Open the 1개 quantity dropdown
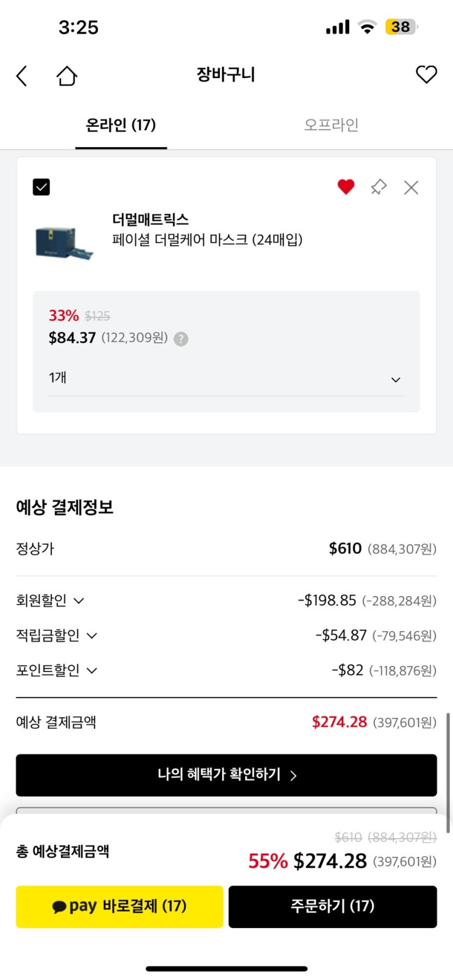Screen dimensions: 453x980 (226, 379)
